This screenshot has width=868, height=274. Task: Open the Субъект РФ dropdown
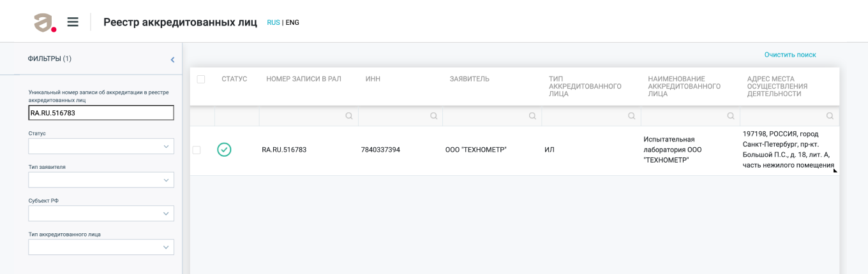(101, 213)
